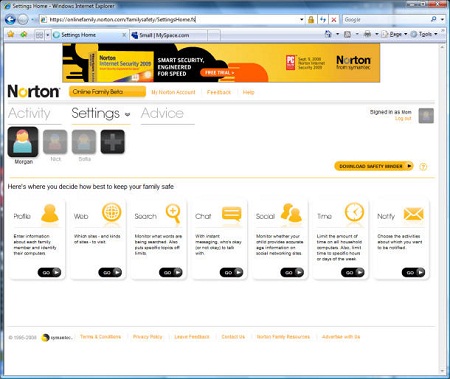Click the question mark help icon

pyautogui.click(x=423, y=167)
